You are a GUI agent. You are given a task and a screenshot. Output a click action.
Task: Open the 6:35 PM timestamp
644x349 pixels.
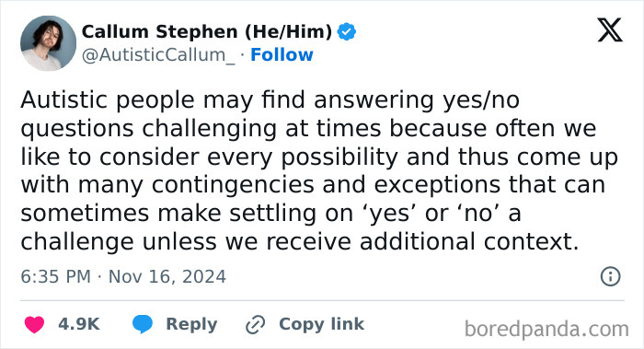56,276
